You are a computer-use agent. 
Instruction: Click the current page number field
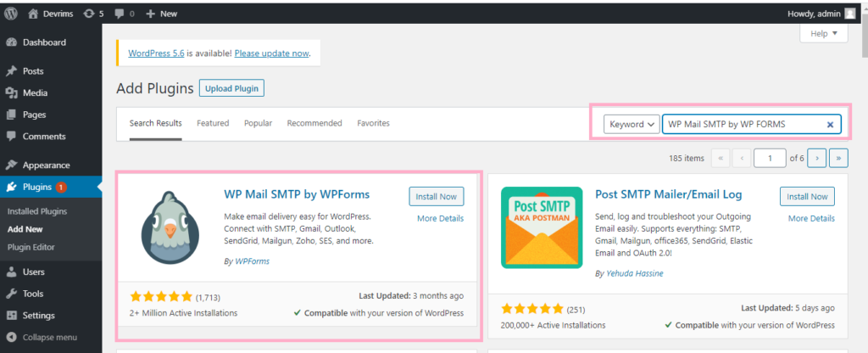tap(770, 158)
